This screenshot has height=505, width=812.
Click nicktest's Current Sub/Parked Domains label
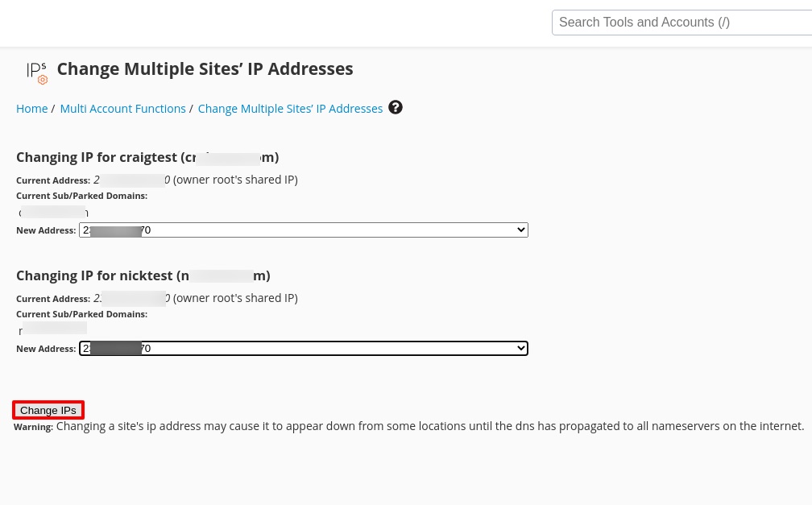pyautogui.click(x=81, y=314)
